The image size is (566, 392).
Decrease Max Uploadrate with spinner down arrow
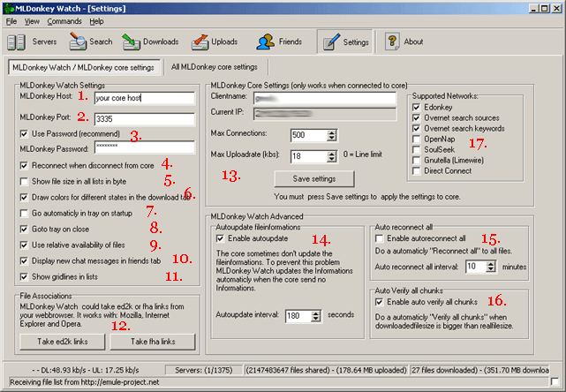[x=331, y=159]
